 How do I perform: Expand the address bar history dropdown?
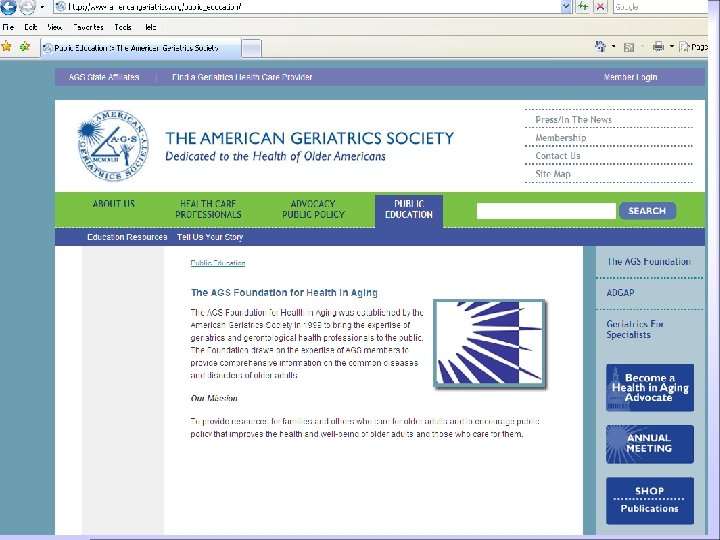566,6
